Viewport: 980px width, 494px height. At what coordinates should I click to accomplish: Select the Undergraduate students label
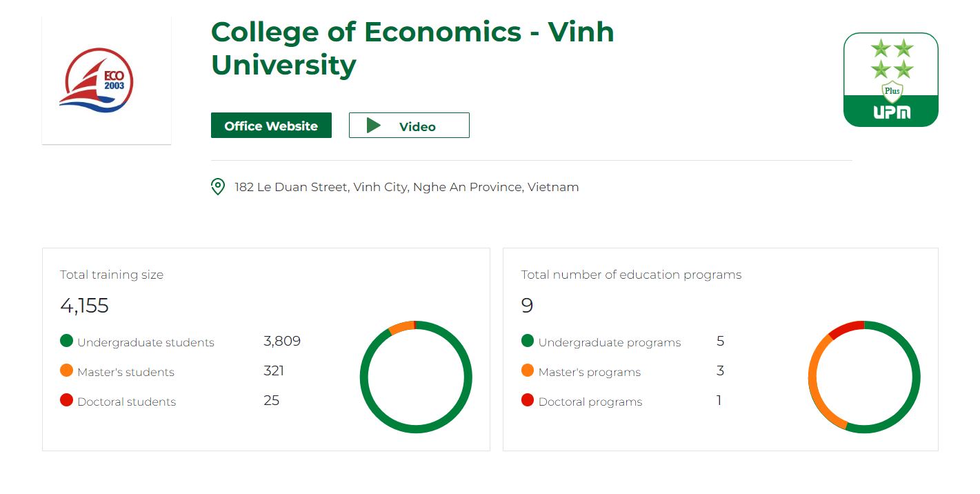146,343
